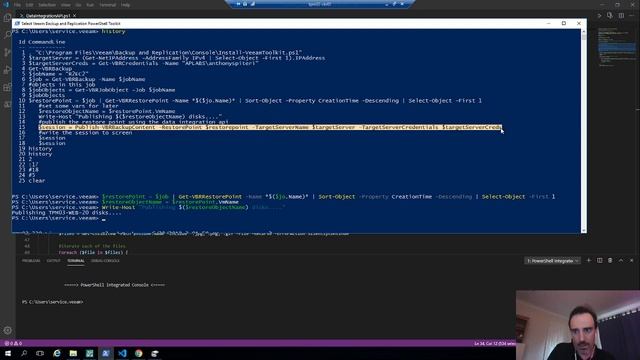This screenshot has width=640, height=360.
Task: Open the View menu
Action: pyautogui.click(x=66, y=5)
